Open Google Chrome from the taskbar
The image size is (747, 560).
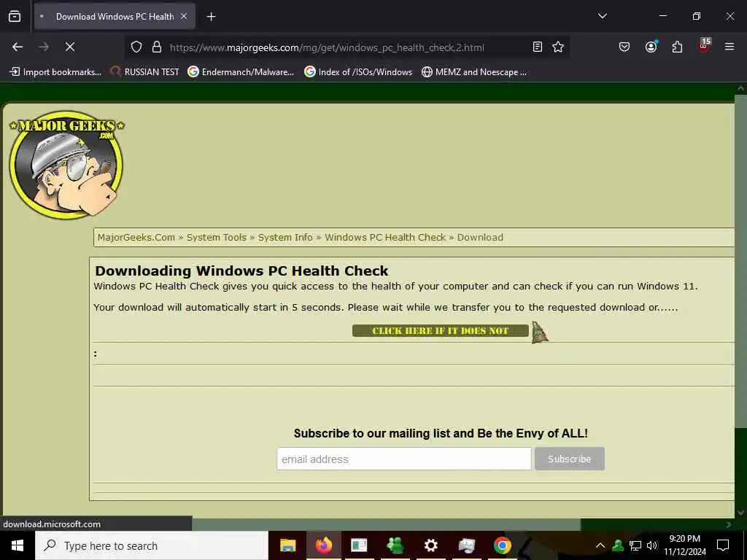coord(502,545)
